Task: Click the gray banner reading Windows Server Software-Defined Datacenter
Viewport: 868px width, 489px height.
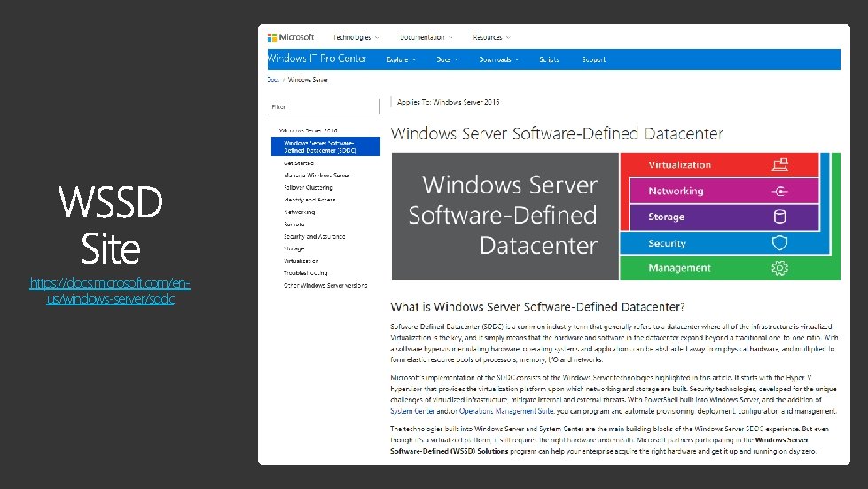Action: (x=504, y=216)
